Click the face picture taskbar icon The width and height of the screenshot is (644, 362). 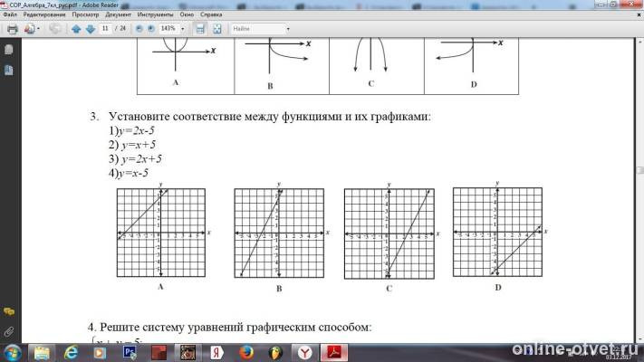coord(188,353)
